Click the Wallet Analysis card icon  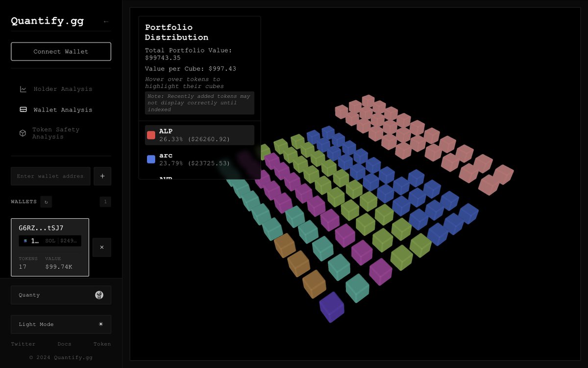point(23,109)
